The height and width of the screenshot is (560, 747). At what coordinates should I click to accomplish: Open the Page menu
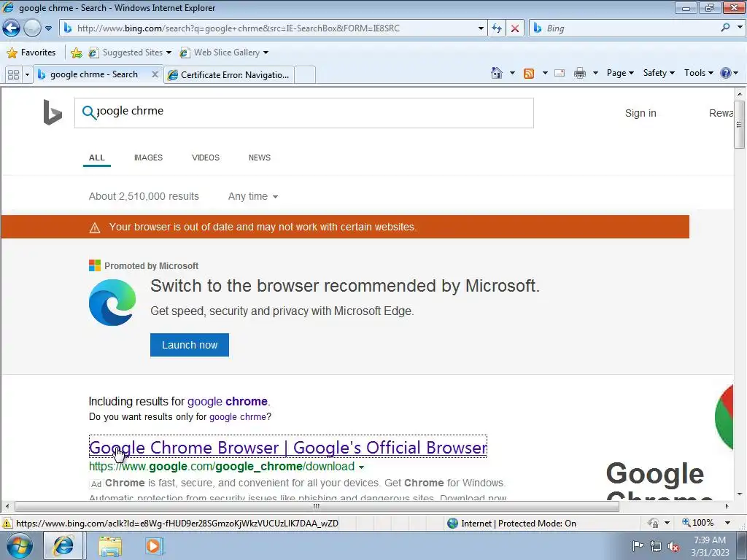click(620, 73)
